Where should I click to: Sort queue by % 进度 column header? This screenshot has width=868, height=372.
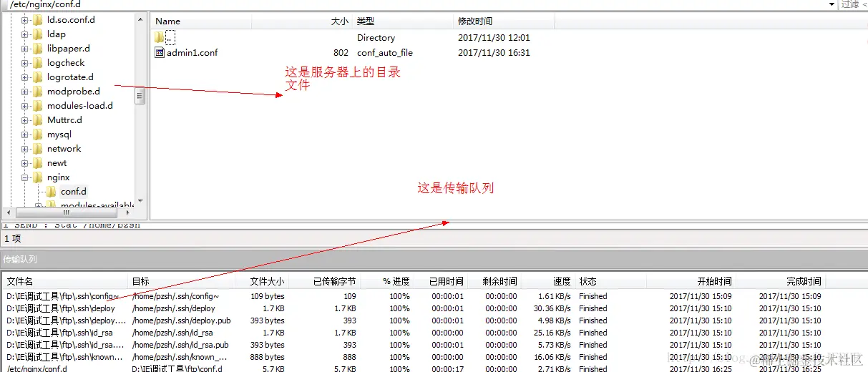[386, 282]
